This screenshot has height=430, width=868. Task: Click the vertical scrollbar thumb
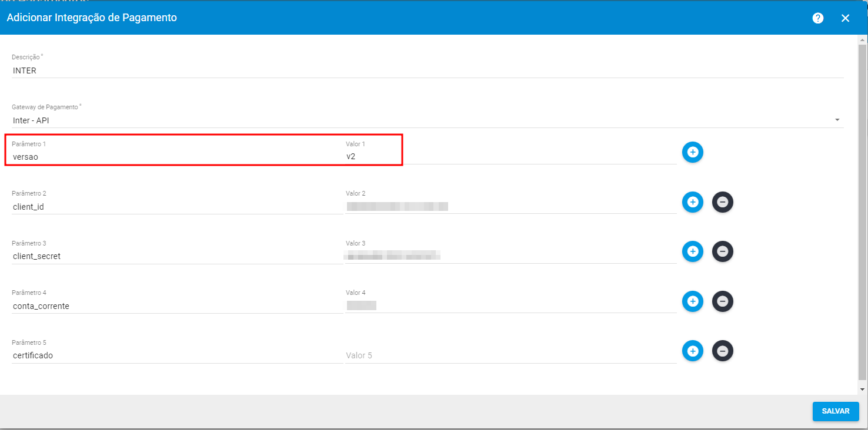coord(863,211)
